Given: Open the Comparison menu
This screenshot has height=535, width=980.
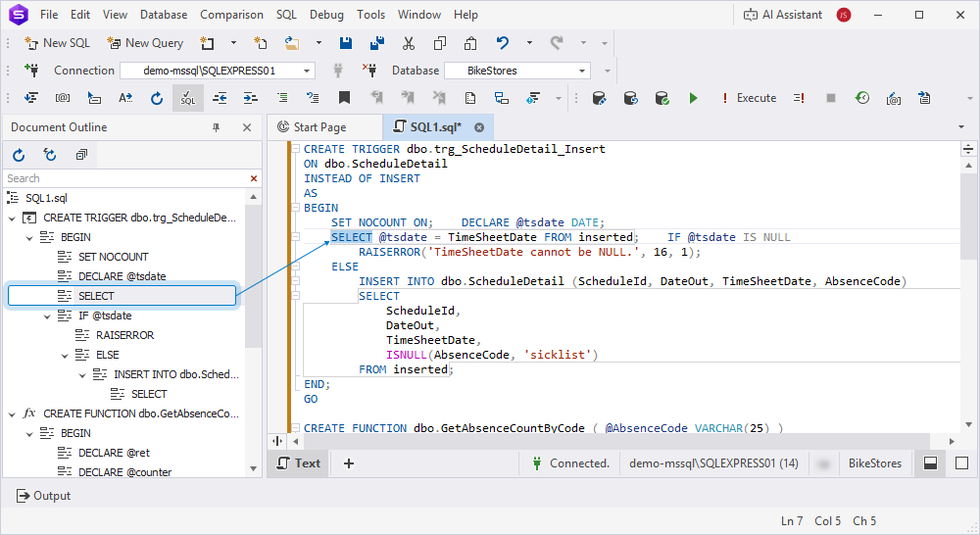Looking at the screenshot, I should [x=231, y=15].
